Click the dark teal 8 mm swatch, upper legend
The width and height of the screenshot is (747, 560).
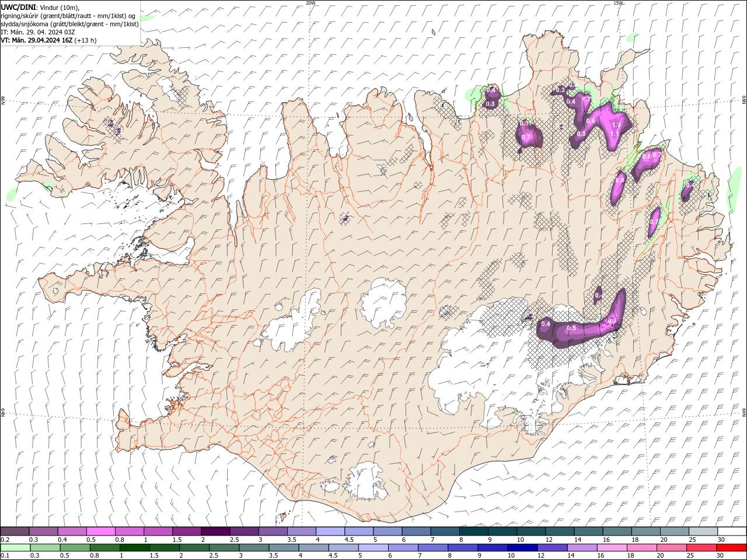pos(473,531)
